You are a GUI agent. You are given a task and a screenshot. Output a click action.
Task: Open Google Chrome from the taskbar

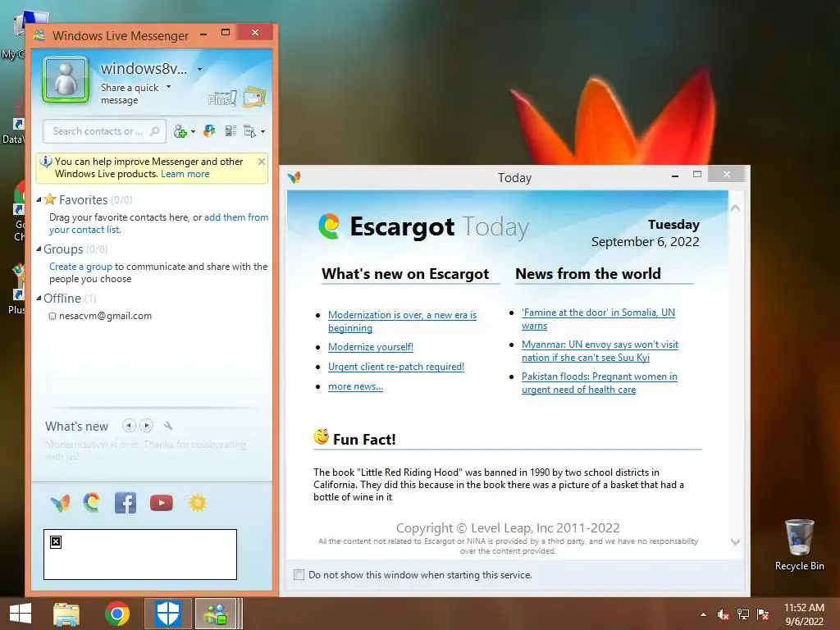117,614
